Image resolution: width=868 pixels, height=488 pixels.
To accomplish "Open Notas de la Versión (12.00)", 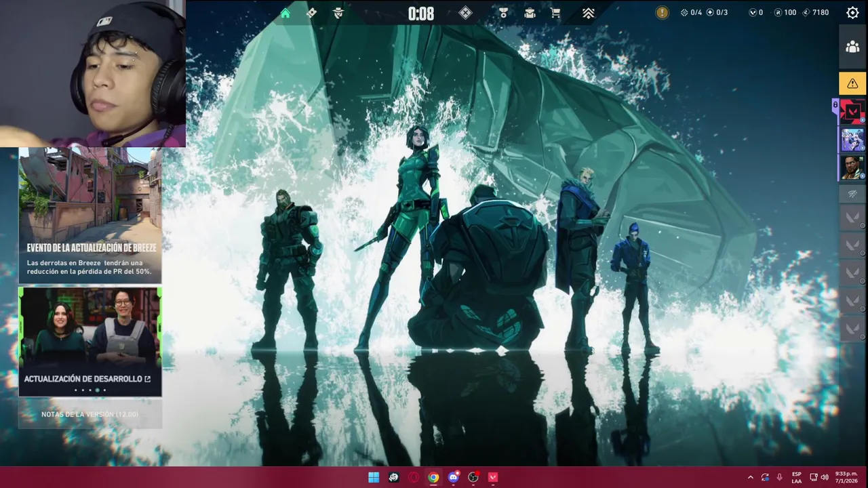I will [90, 414].
